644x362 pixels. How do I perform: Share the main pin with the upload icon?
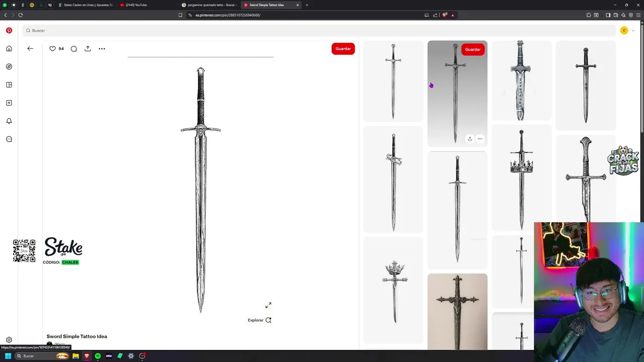point(88,49)
